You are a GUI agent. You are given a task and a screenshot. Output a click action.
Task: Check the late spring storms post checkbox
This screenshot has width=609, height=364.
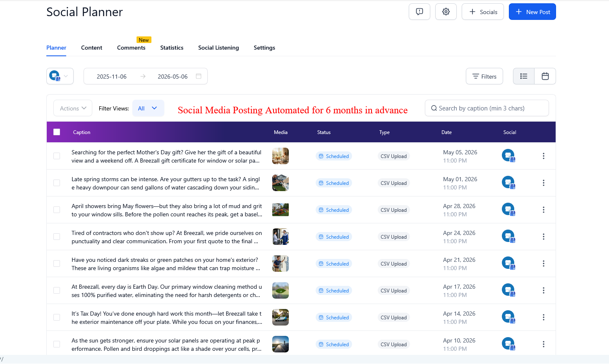pyautogui.click(x=57, y=183)
